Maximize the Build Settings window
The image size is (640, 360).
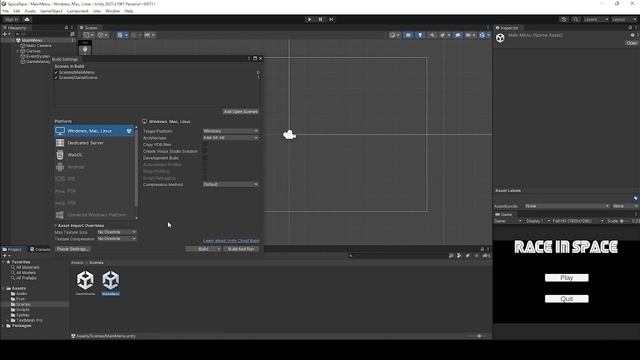click(255, 58)
